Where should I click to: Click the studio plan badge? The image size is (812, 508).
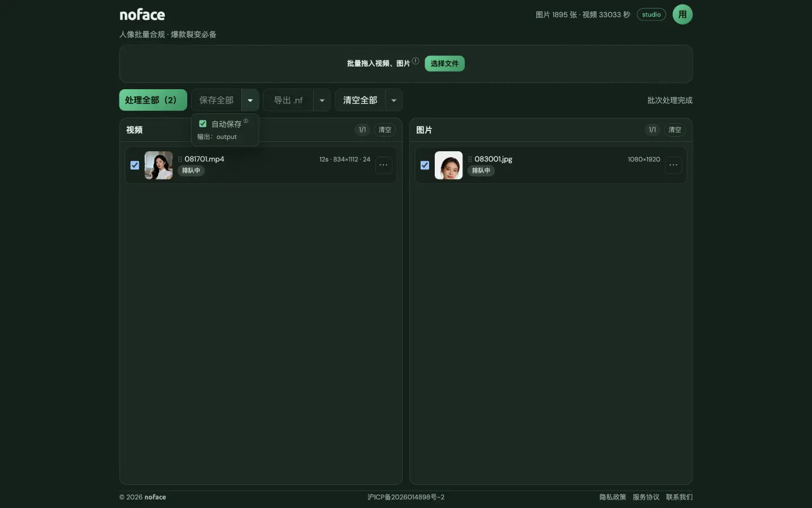tap(651, 15)
